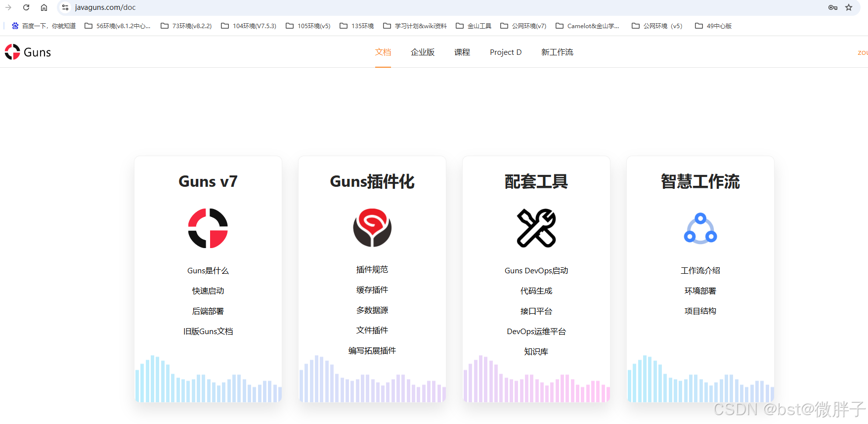Open the 缓存插件 link
Image resolution: width=868 pixels, height=424 pixels.
(372, 290)
